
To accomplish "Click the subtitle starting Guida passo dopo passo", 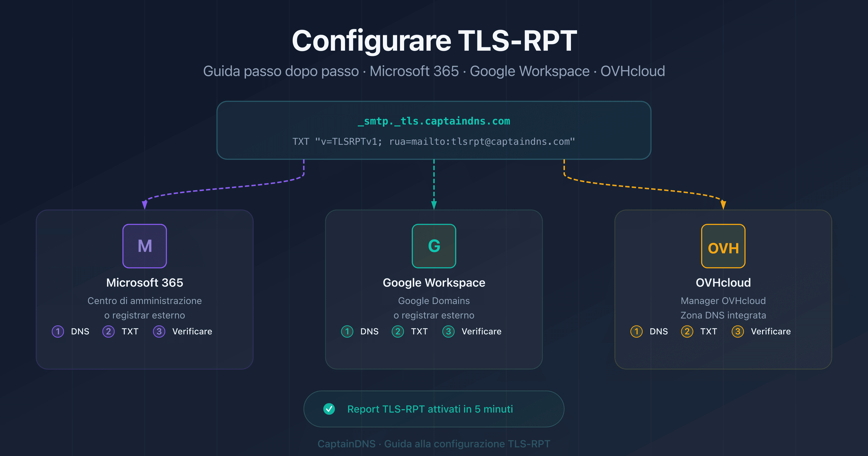I will (x=434, y=71).
